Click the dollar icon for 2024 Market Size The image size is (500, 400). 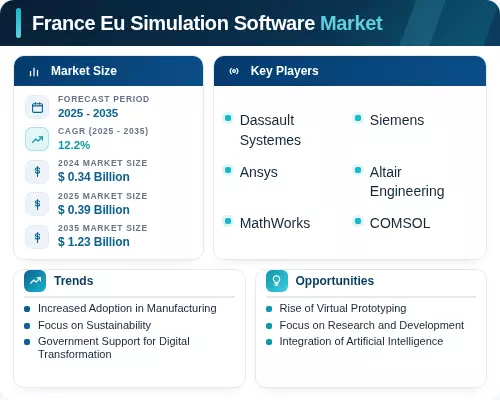[37, 172]
